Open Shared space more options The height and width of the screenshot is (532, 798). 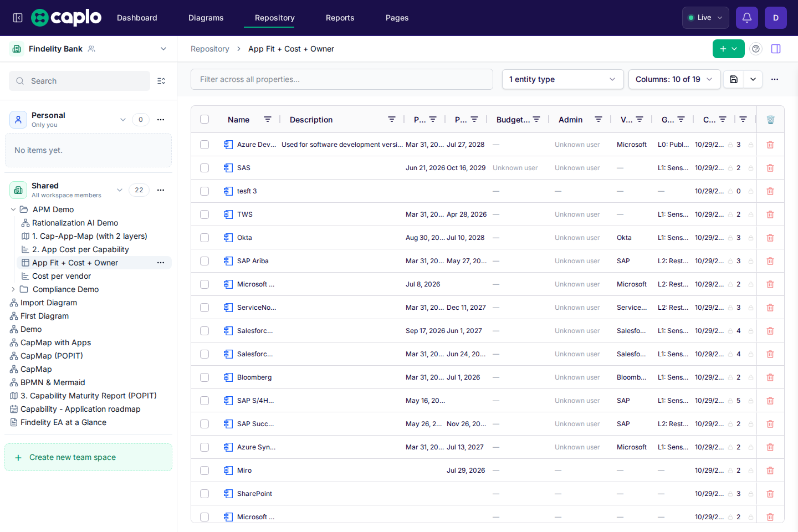(x=161, y=190)
